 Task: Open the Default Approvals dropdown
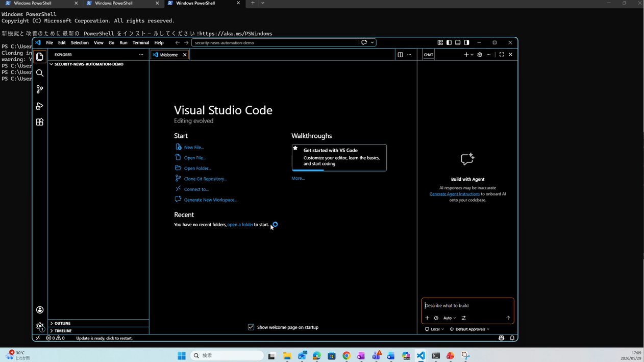tap(469, 329)
